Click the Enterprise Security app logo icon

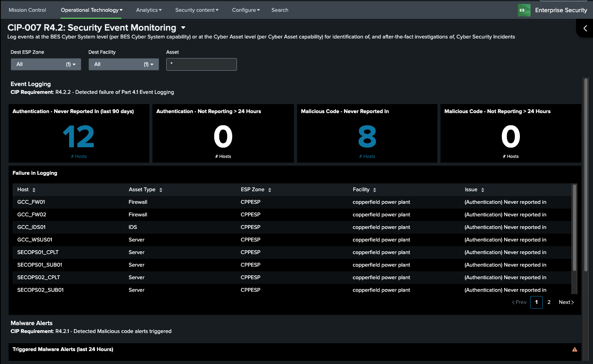(524, 10)
